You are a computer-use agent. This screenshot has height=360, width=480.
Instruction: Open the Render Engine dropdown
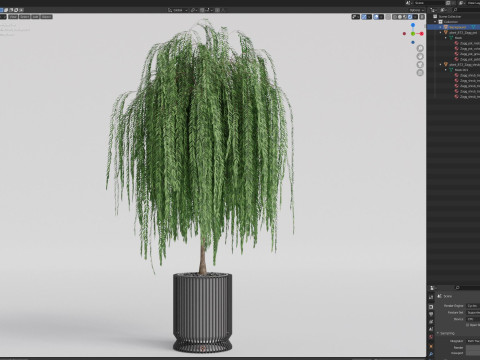[x=473, y=306]
